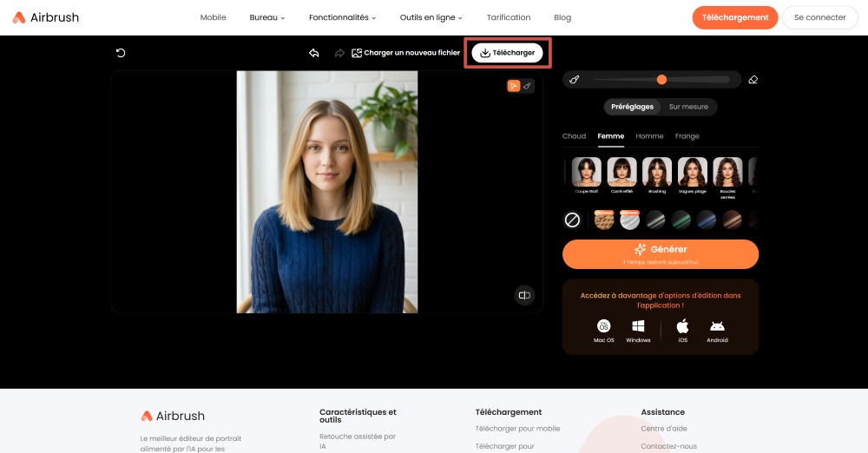The image size is (868, 453).
Task: Click the footer Airbrush logo
Action: point(173,416)
